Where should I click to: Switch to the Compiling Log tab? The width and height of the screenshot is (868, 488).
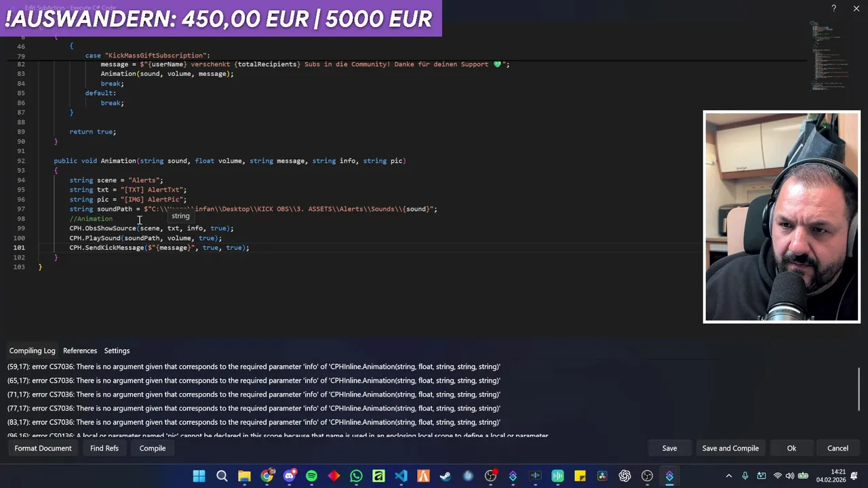point(32,350)
